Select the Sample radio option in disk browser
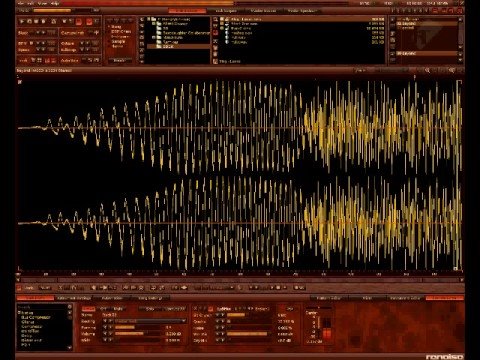 (118, 42)
